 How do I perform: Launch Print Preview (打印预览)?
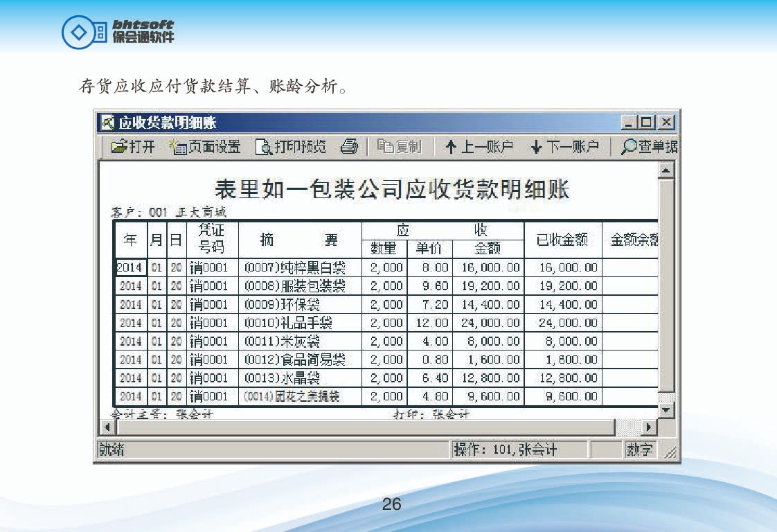pos(291,146)
